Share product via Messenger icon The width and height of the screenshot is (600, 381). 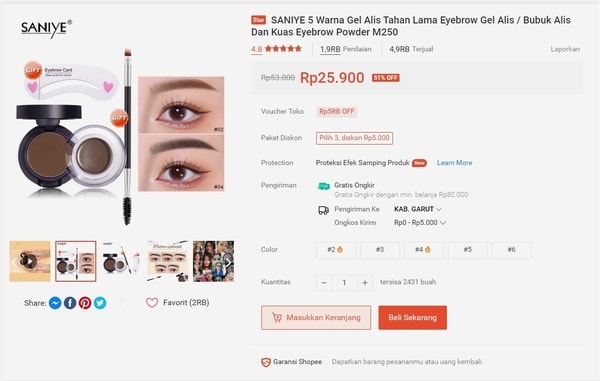tap(55, 303)
